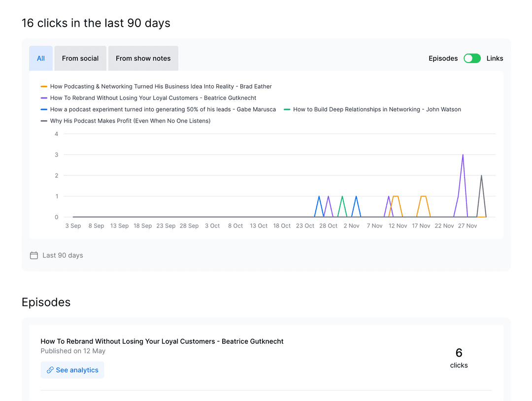Click the chain link icon in See analytics

50,370
